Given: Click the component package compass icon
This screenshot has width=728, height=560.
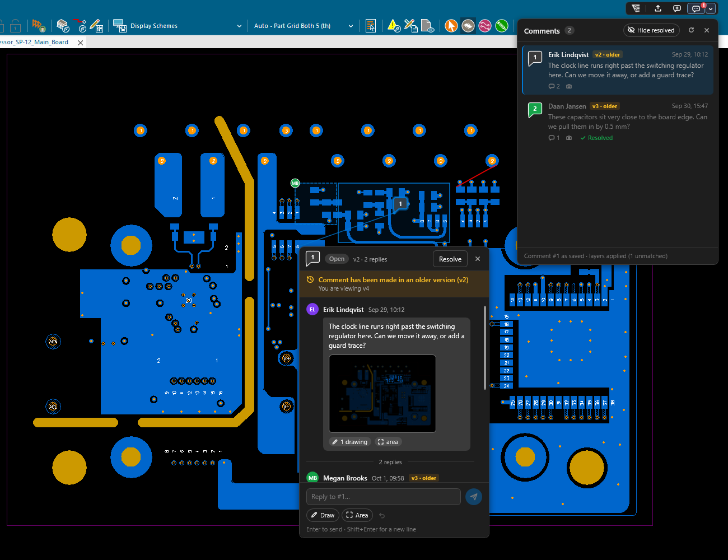Looking at the screenshot, I should point(63,26).
